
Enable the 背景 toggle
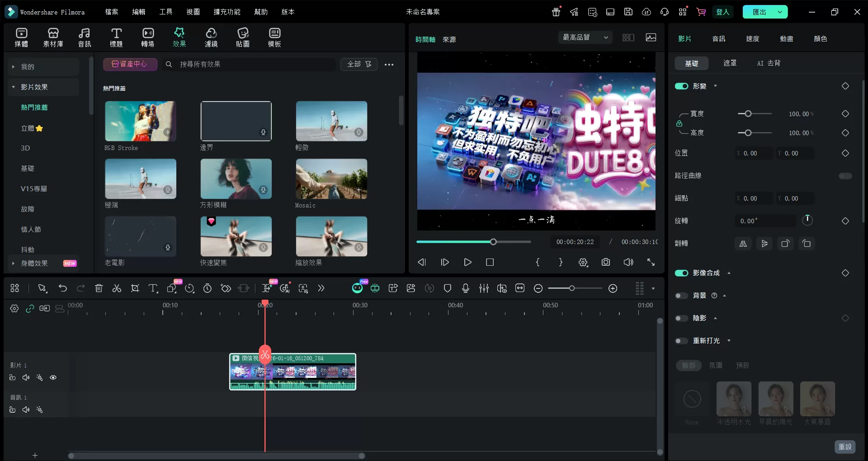tap(681, 296)
